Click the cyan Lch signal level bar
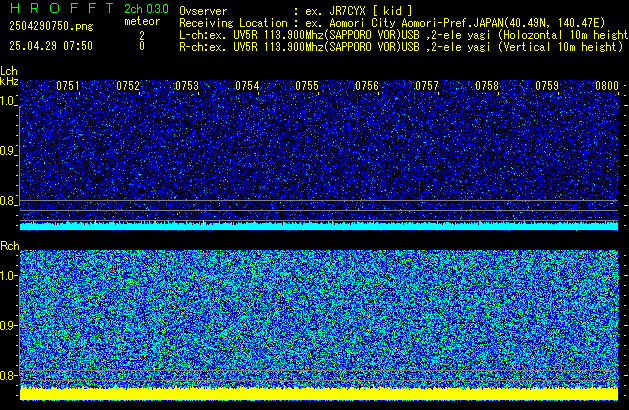This screenshot has height=410, width=629. click(x=319, y=226)
